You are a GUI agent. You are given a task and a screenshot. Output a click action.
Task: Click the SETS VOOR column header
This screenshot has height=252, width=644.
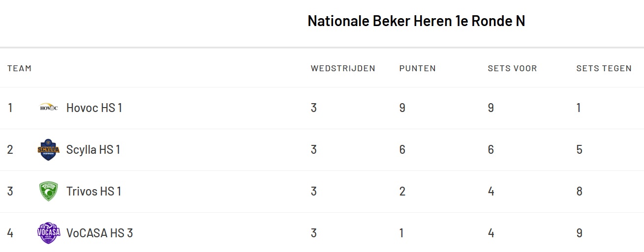tap(512, 68)
